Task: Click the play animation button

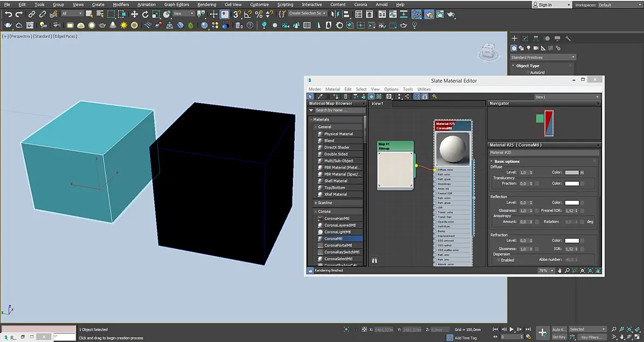Action: [512, 329]
